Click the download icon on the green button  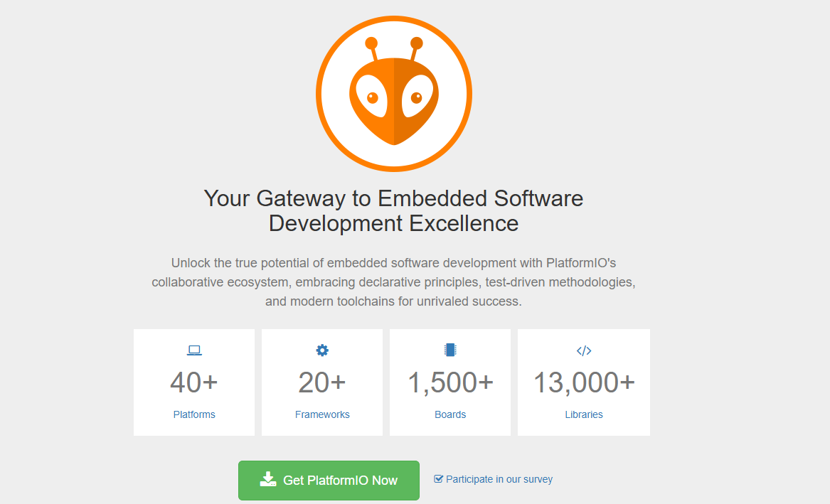pos(268,479)
